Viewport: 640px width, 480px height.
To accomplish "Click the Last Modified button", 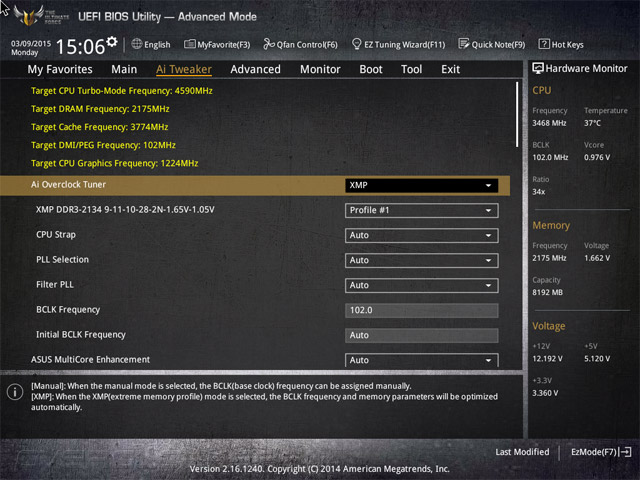I will [522, 452].
